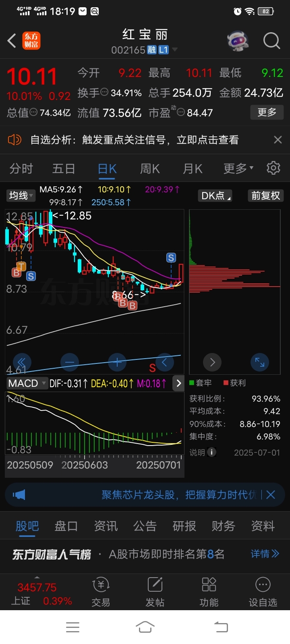Tap the L1 quote level badge

point(163,50)
